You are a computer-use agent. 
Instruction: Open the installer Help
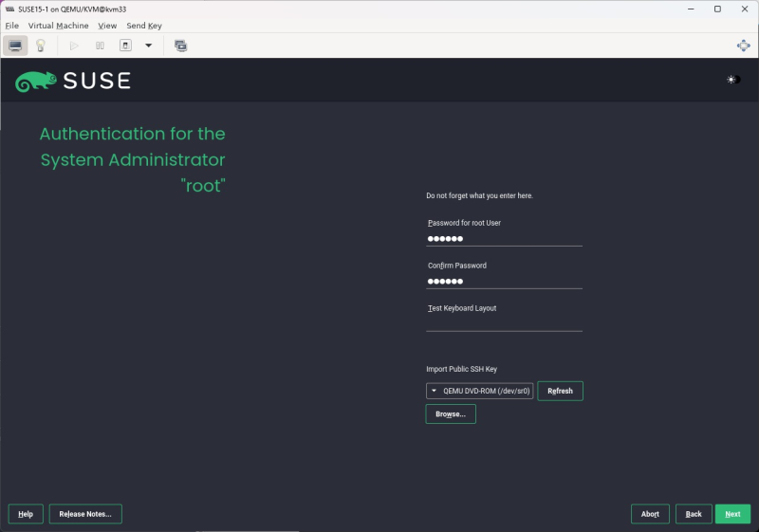[x=26, y=514]
